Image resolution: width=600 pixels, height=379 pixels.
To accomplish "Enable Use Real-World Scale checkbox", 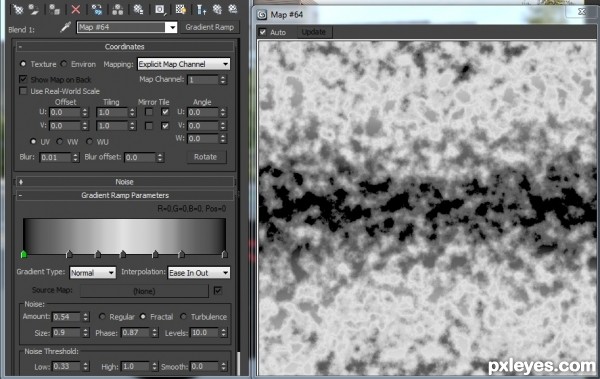I will click(23, 91).
